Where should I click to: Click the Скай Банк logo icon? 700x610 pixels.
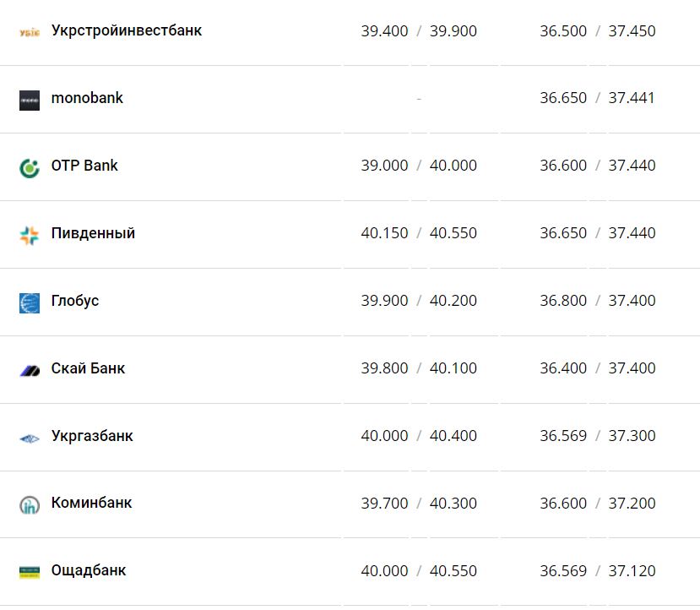(x=30, y=370)
